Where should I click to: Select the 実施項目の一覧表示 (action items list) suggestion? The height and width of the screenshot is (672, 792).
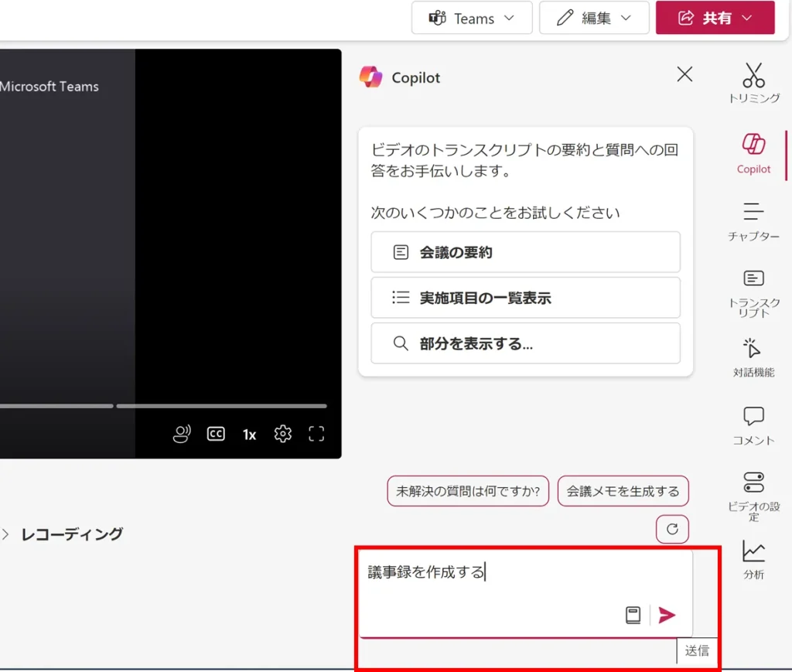[525, 298]
